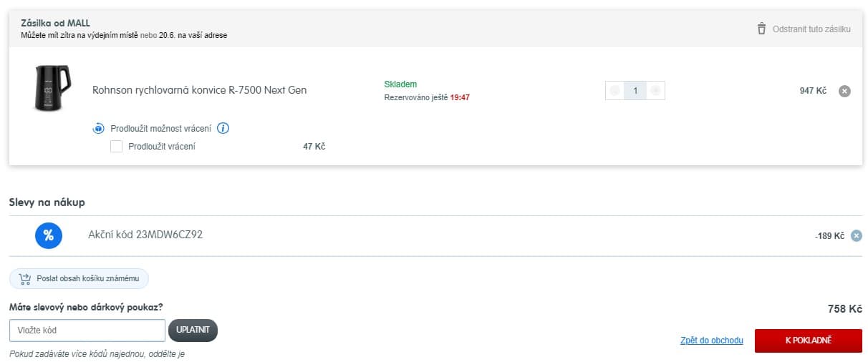
Task: Remove discount code 23MDW6CZ92 with the X icon
Action: click(857, 235)
